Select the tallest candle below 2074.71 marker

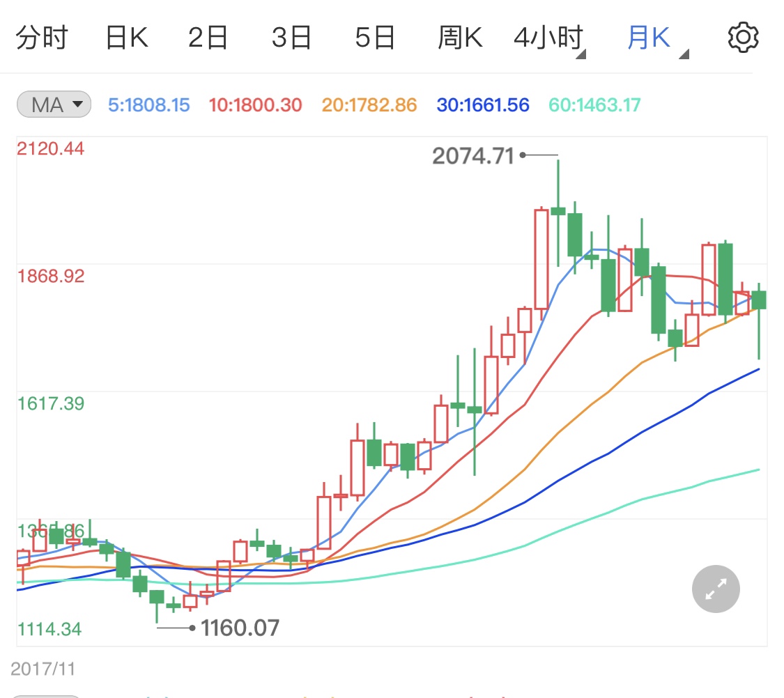558,213
